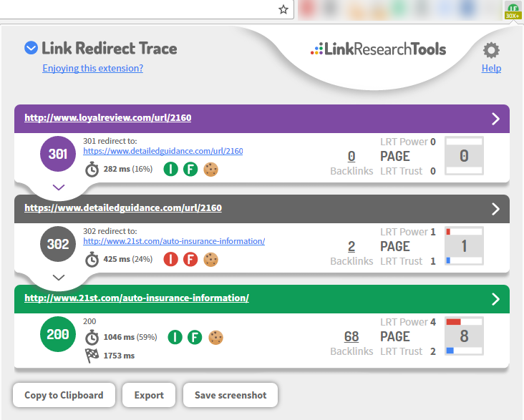Click the green I index icon in 301 row
524x420 pixels.
pyautogui.click(x=171, y=169)
